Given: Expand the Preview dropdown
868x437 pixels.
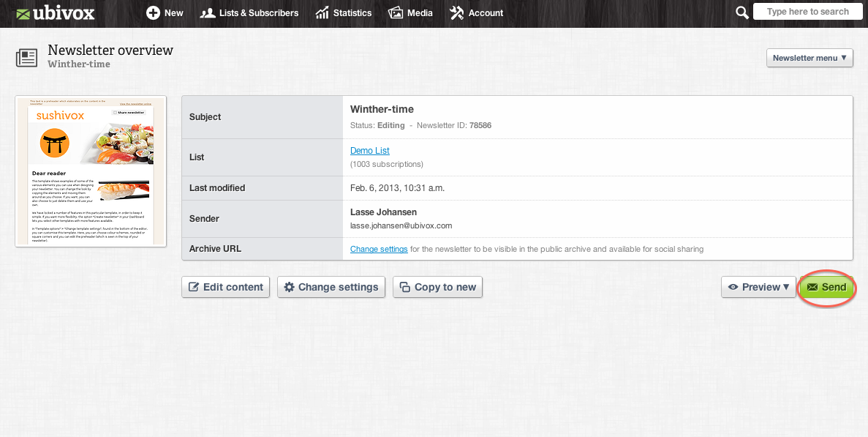Looking at the screenshot, I should (758, 287).
